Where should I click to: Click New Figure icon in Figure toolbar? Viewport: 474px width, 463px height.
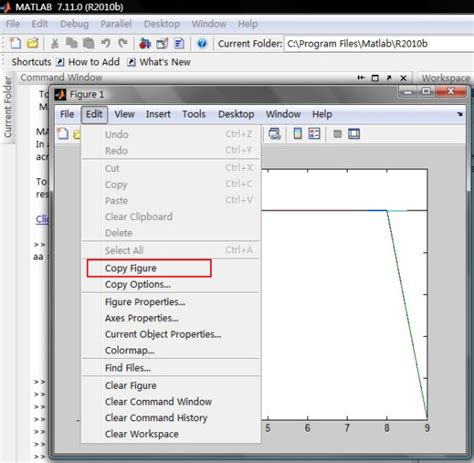coord(63,134)
